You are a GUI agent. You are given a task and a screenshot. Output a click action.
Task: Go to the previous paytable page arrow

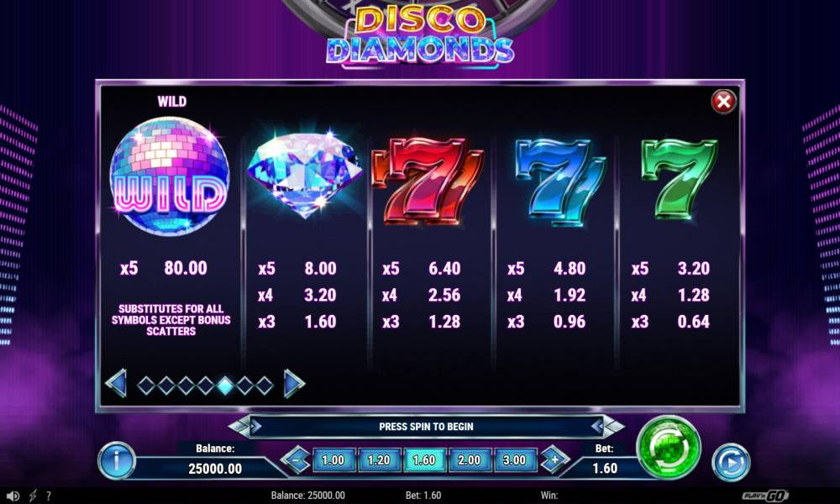tap(116, 384)
